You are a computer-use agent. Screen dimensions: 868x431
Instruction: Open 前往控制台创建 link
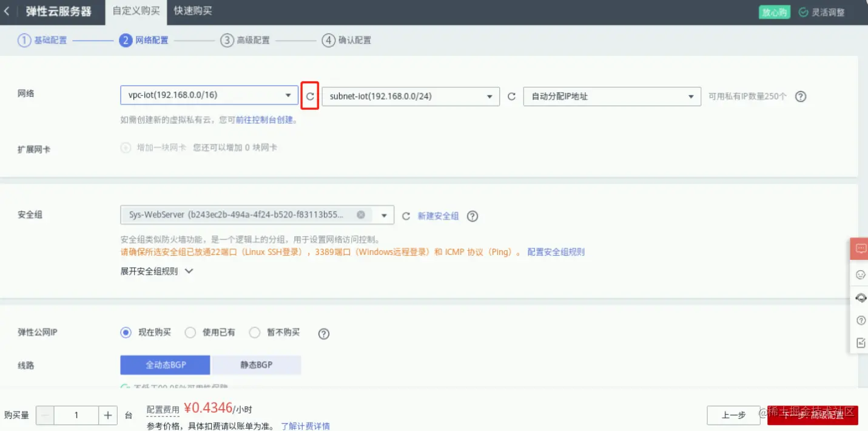point(264,120)
